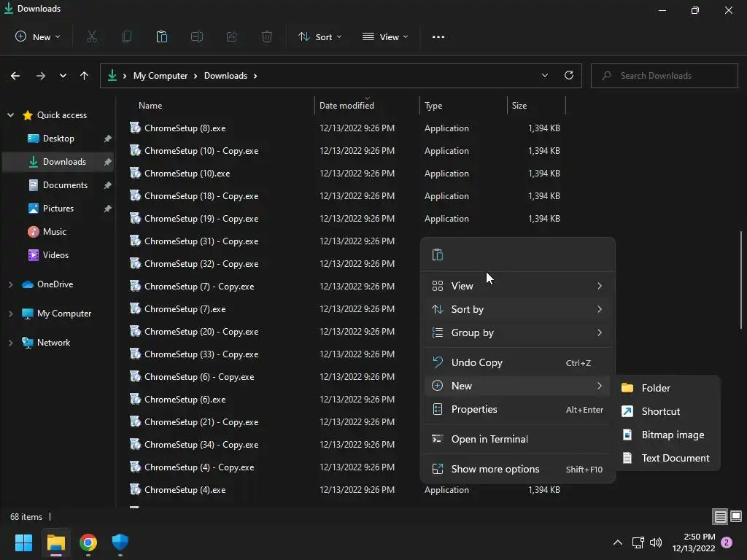Expand the Network tree node
The image size is (747, 560).
click(x=10, y=343)
